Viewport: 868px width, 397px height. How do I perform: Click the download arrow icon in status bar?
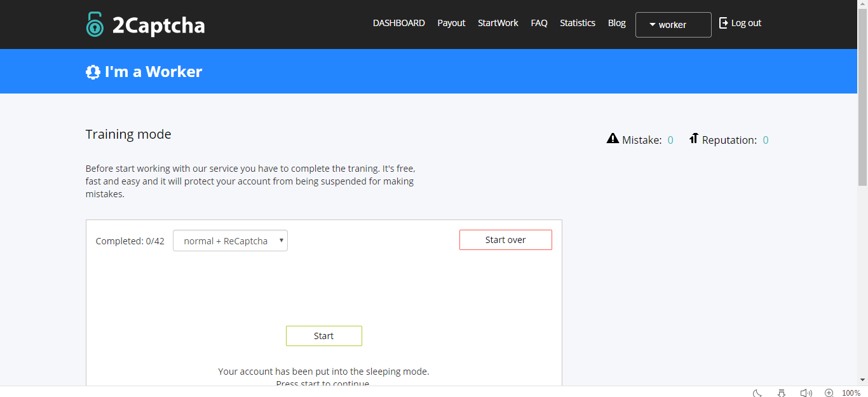(x=782, y=393)
